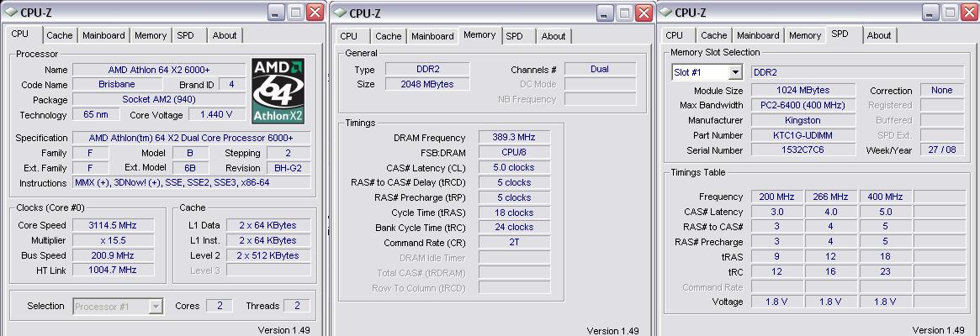This screenshot has height=336, width=980.
Task: Minimize the middle CPU-Z window
Action: [x=604, y=13]
